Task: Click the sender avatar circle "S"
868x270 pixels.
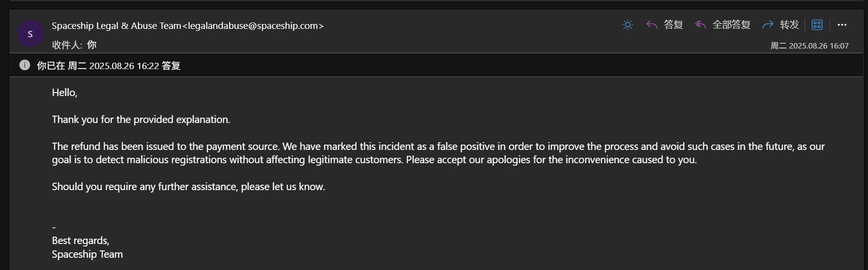Action: pos(30,34)
